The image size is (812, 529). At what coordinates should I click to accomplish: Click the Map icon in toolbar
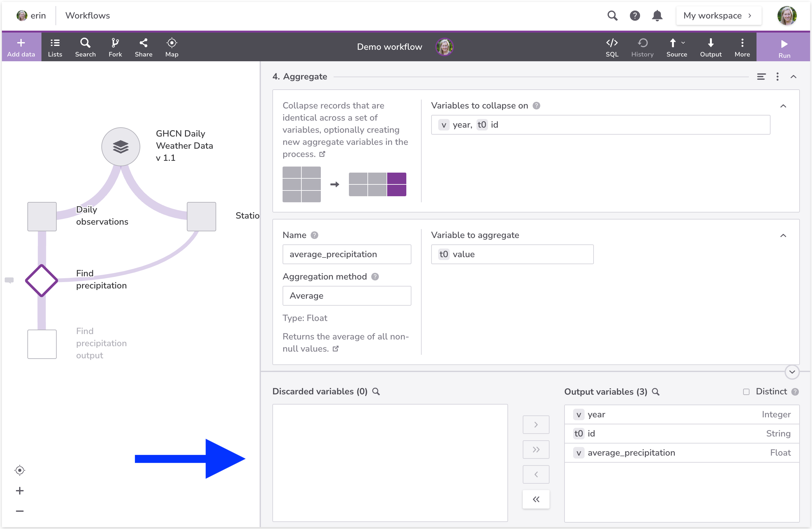172,47
